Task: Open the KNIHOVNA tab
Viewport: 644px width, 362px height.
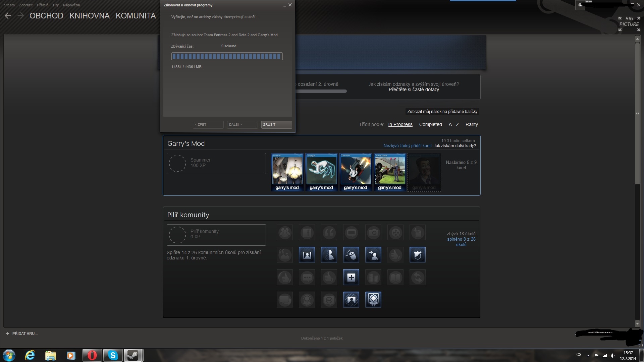Action: click(x=89, y=16)
